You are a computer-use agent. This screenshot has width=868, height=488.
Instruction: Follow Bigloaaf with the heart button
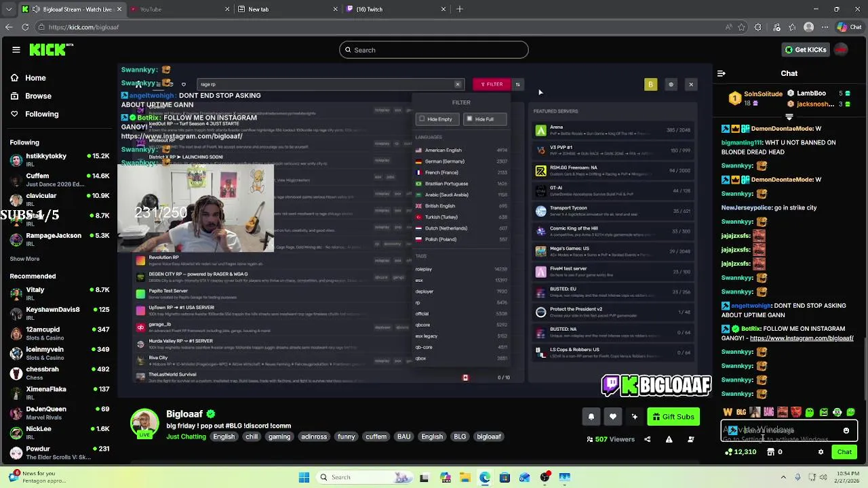(612, 417)
